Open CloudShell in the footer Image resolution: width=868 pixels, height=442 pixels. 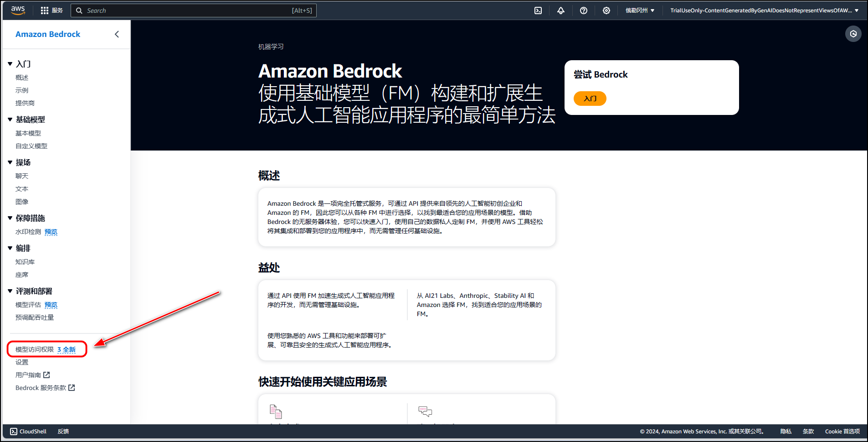pos(28,432)
